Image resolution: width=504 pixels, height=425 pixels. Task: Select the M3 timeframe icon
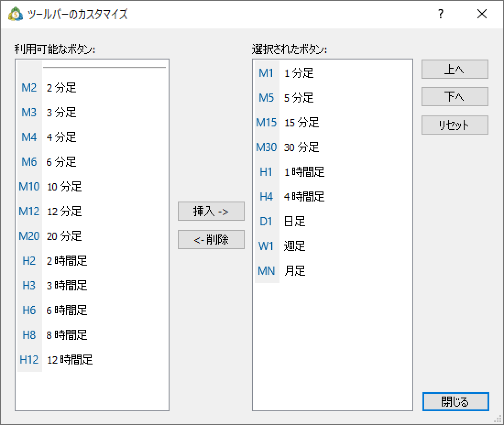click(29, 113)
